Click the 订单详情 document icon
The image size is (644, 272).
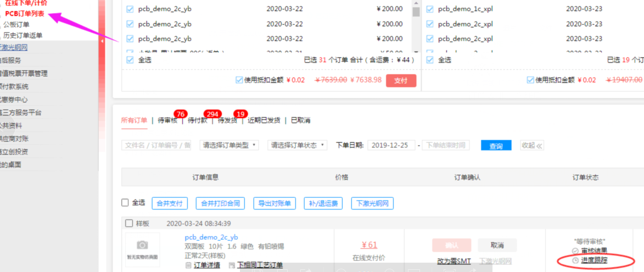click(188, 265)
